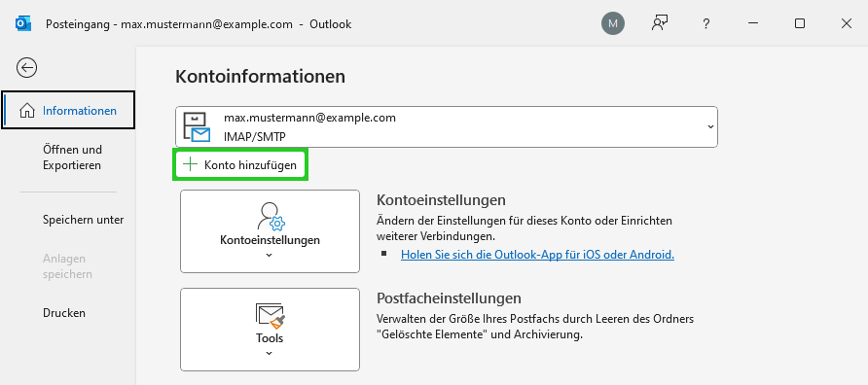The width and height of the screenshot is (868, 385).
Task: Open the Öffnen und Exportieren menu item
Action: pos(73,157)
